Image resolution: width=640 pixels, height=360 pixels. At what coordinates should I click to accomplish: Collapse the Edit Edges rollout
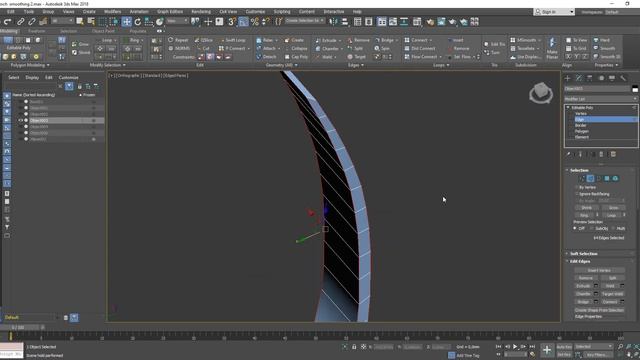[580, 261]
